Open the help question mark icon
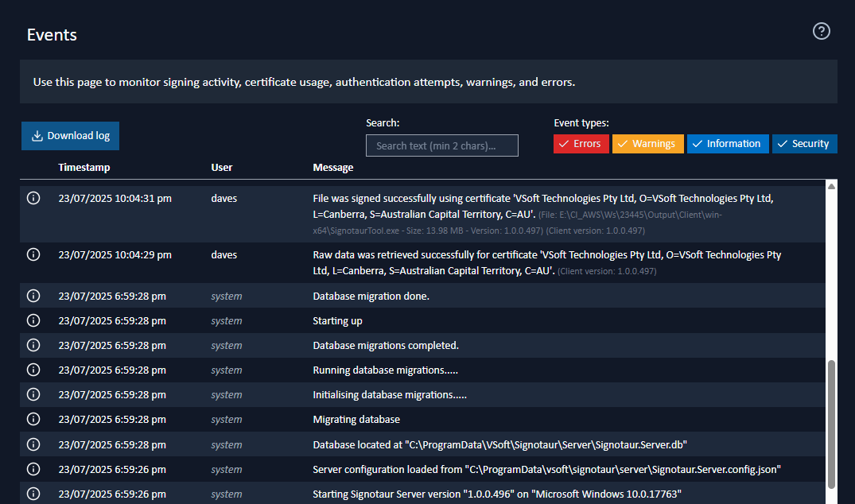Viewport: 855px width, 504px height. coord(821,31)
